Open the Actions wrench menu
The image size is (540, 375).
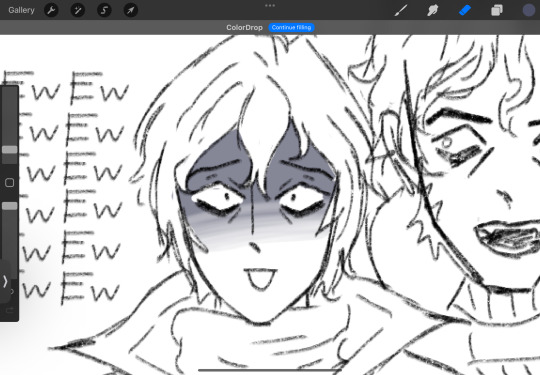click(x=51, y=10)
